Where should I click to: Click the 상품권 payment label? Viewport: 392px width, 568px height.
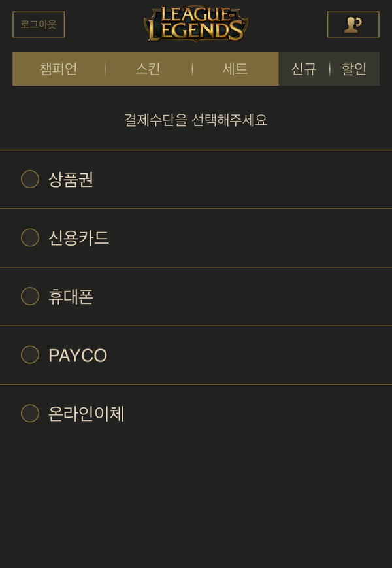click(x=71, y=179)
